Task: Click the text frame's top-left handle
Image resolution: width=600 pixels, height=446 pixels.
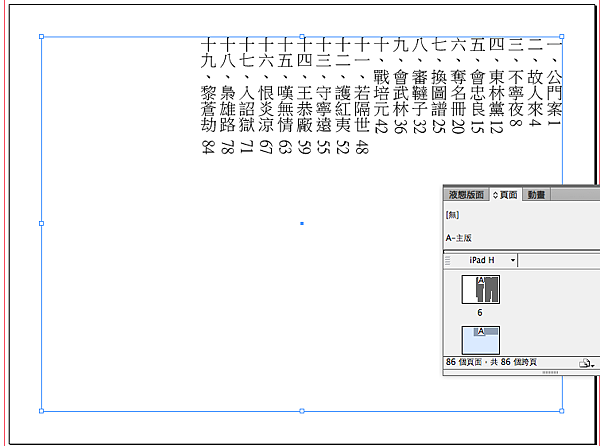Action: pos(41,37)
